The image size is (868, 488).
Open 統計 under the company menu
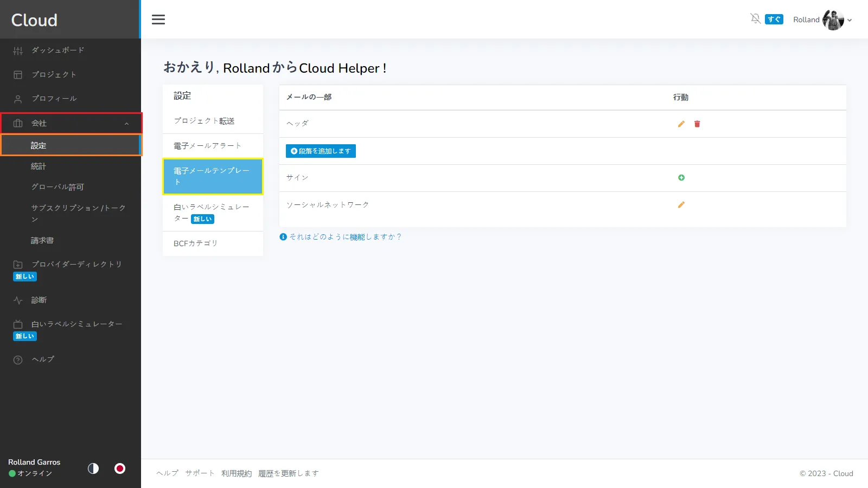[x=39, y=166]
